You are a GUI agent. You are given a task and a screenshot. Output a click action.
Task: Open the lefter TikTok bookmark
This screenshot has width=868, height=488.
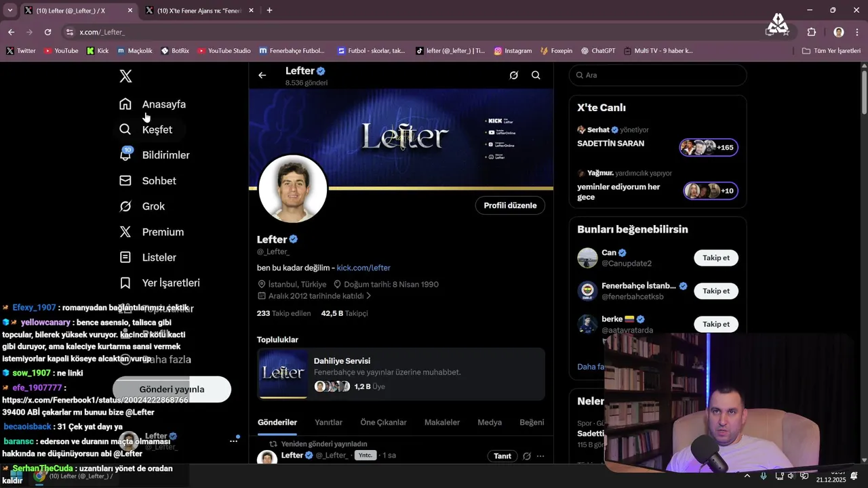click(x=451, y=51)
